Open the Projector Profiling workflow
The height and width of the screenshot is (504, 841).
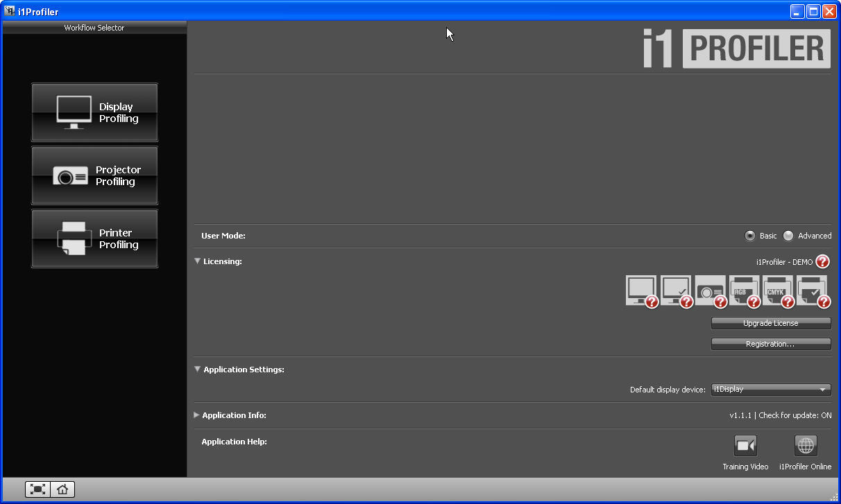[x=94, y=175]
